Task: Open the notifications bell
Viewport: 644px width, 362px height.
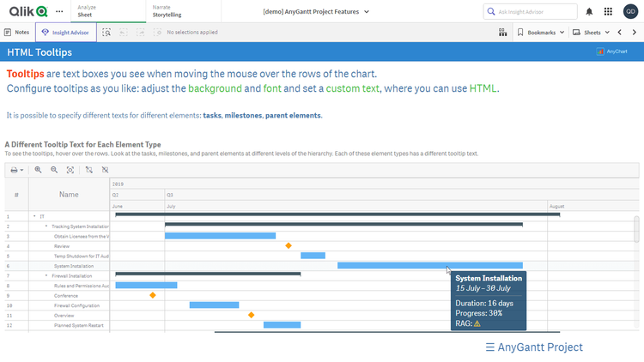Action: pos(589,12)
